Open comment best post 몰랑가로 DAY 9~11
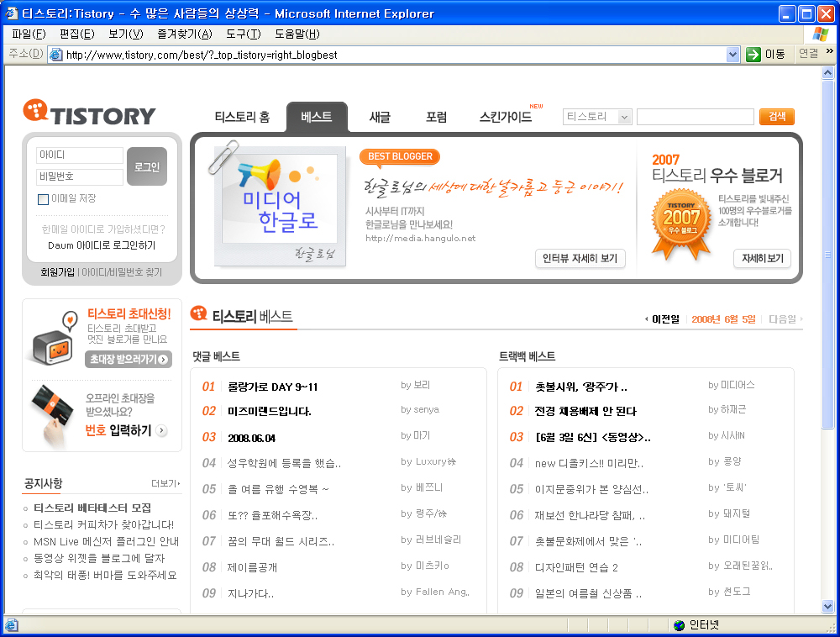This screenshot has width=840, height=637. pyautogui.click(x=273, y=387)
